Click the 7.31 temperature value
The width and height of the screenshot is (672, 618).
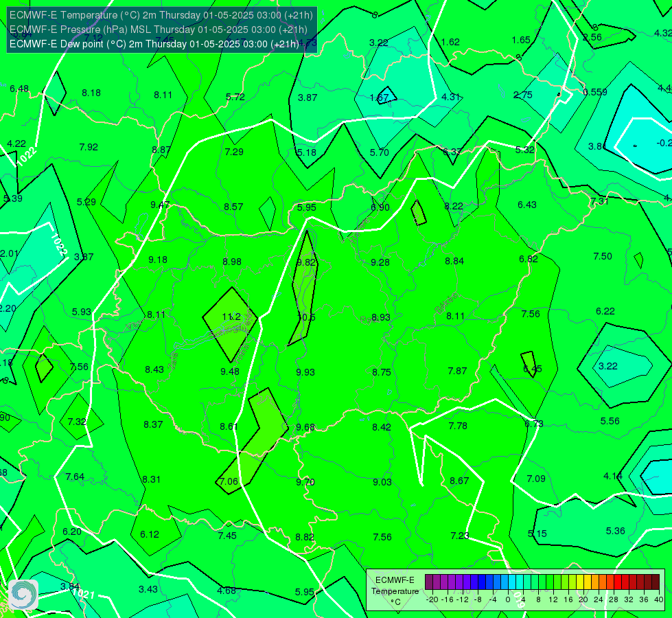click(x=599, y=201)
